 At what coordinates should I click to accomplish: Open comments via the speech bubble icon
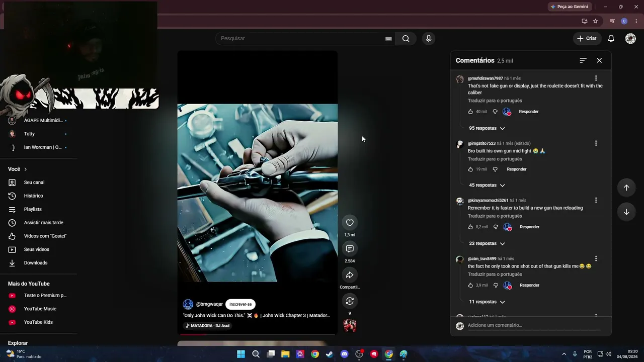point(350,249)
